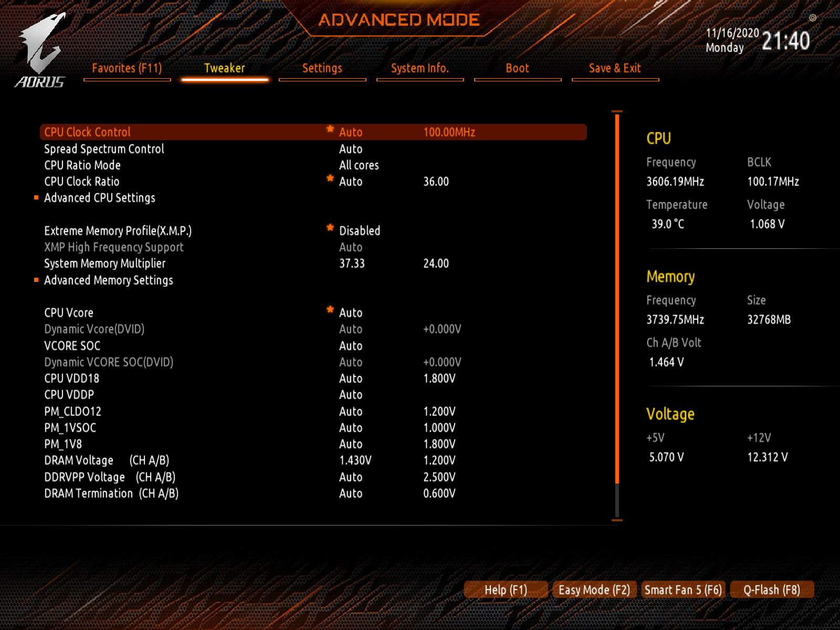Click the memory size 32768MB reading
This screenshot has height=630, width=840.
[x=769, y=320]
